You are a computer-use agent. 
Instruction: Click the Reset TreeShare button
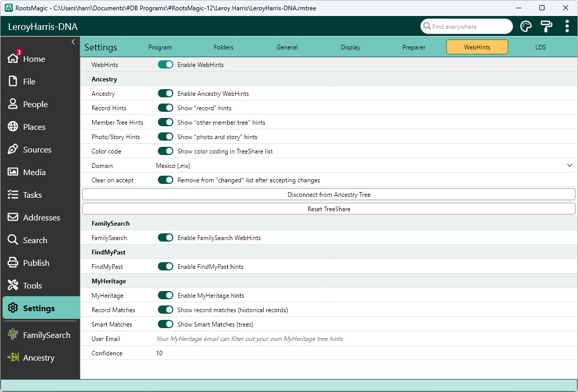click(329, 209)
